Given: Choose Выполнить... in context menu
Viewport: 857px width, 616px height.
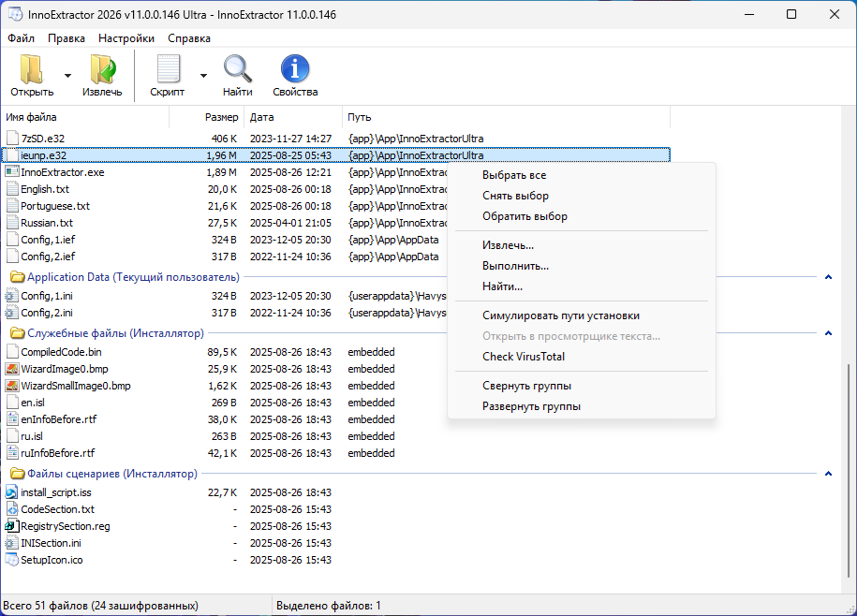Looking at the screenshot, I should tap(582, 266).
